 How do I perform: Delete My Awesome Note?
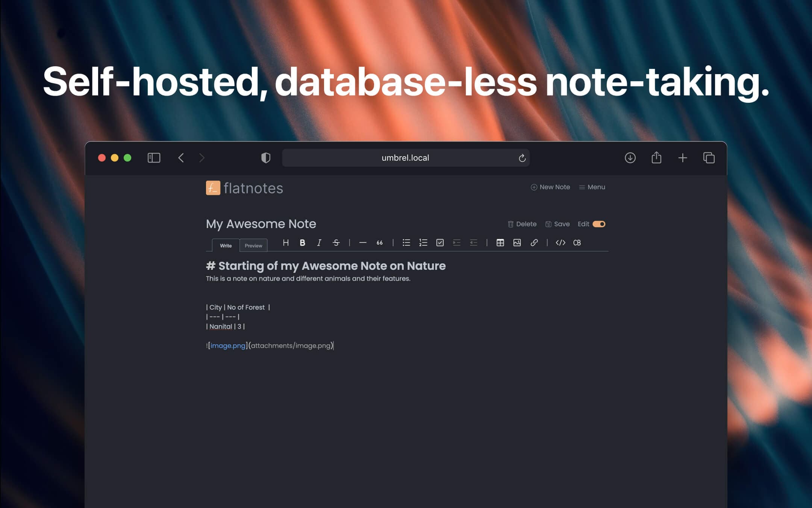523,224
